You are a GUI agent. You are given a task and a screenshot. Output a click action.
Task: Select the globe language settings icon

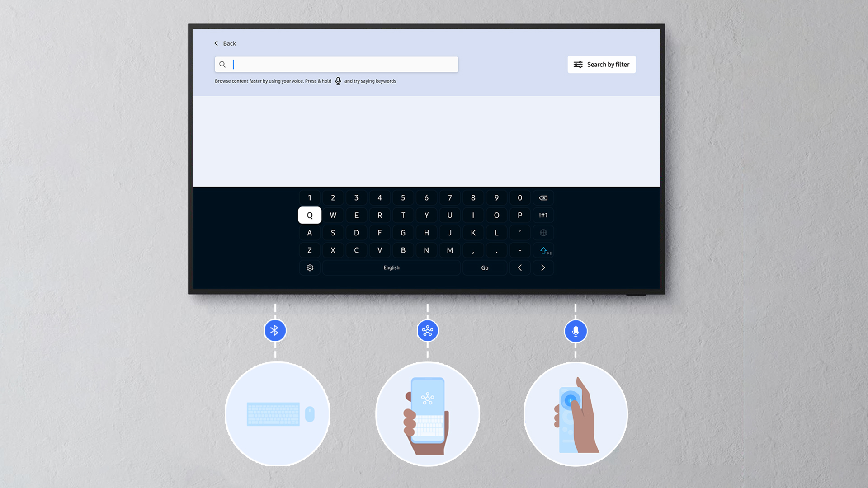[543, 232]
